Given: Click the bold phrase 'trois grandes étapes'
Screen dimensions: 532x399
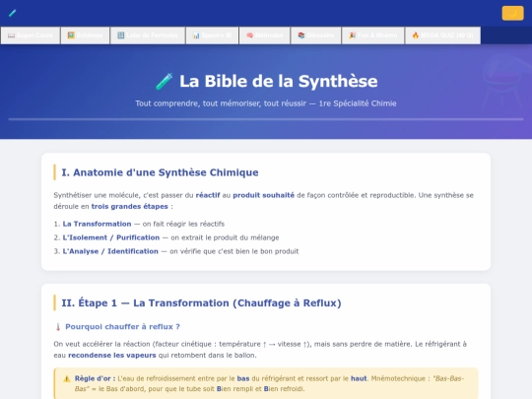Looking at the screenshot, I should pos(130,206).
